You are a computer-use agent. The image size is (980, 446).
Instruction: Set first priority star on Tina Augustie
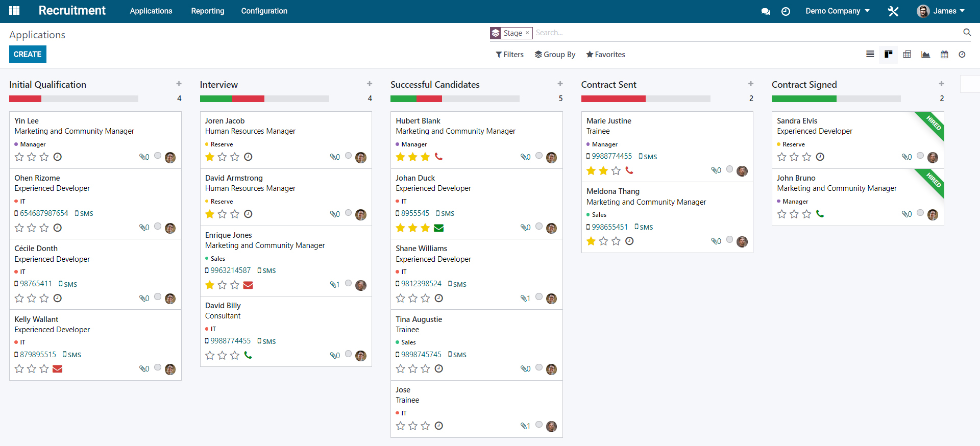coord(401,368)
